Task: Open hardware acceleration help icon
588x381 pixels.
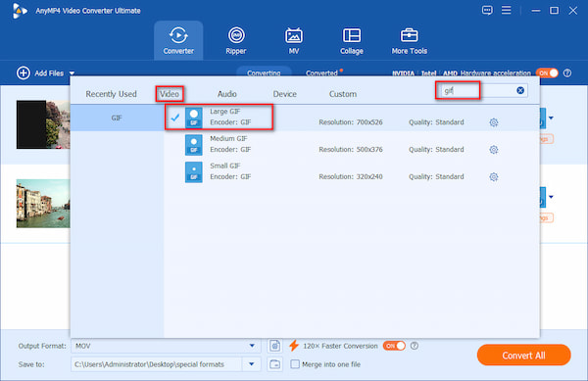Action: (567, 73)
